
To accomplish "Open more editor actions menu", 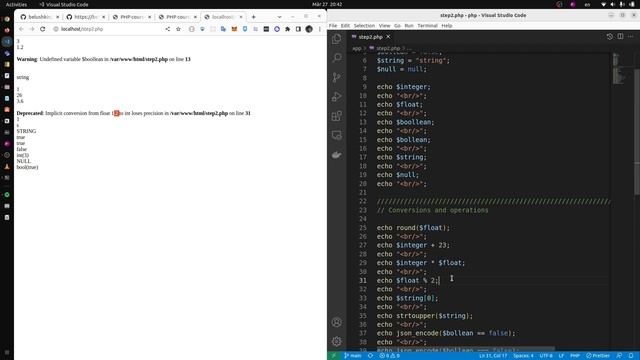I will pyautogui.click(x=631, y=36).
